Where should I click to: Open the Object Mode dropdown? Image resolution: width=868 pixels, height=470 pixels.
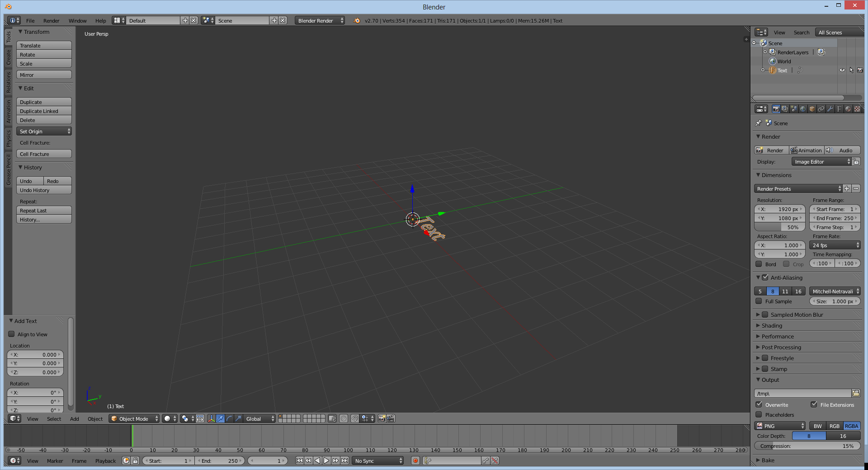[x=134, y=419]
